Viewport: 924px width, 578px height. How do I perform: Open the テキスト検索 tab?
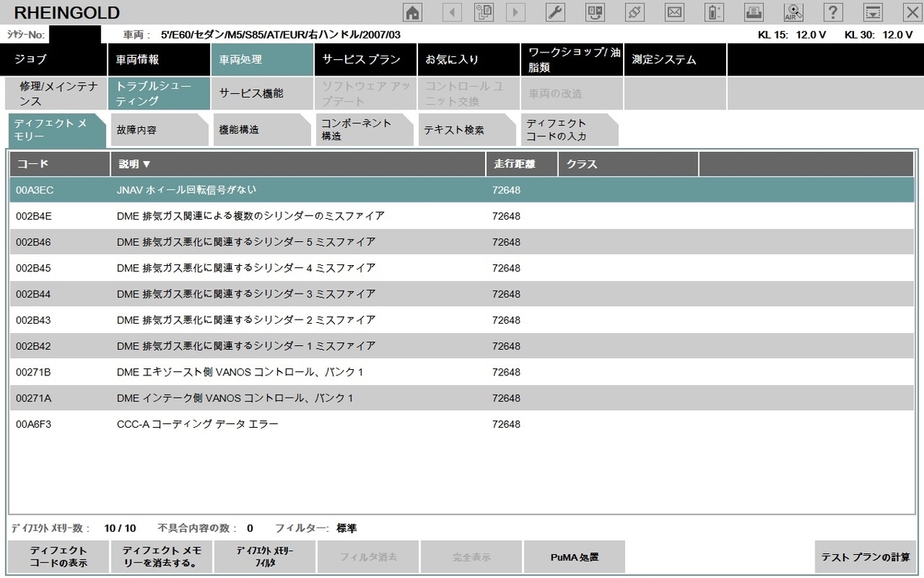click(467, 130)
